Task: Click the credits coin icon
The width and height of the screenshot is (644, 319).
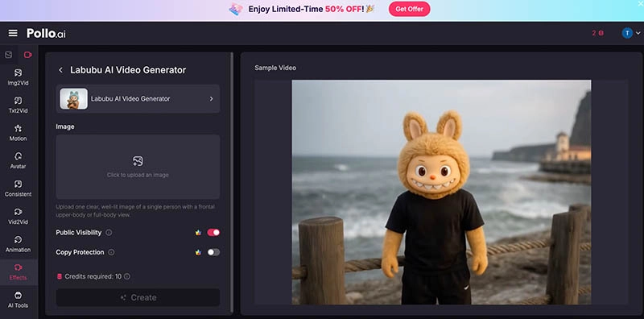Action: 60,276
